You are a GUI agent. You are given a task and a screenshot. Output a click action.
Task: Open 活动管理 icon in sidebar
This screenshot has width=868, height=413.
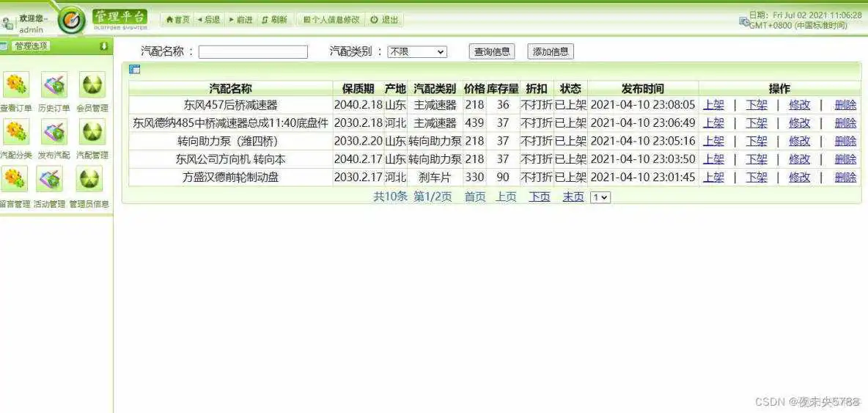tap(49, 179)
